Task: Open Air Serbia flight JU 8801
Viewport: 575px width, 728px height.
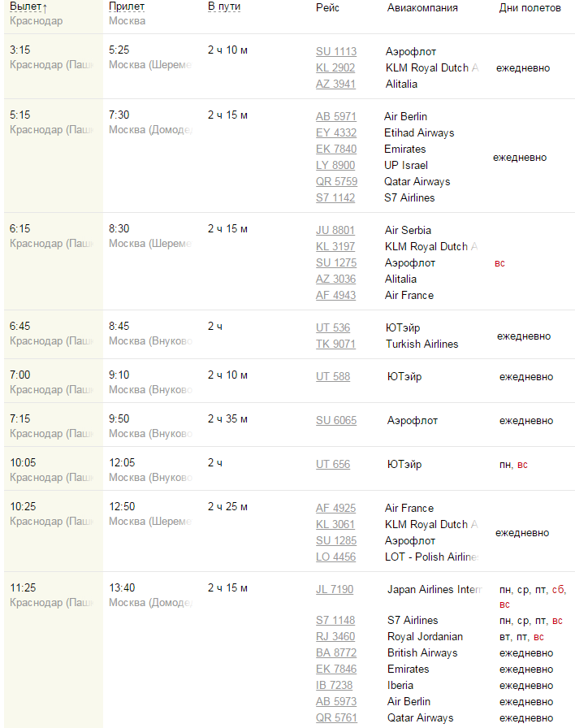Action: point(335,230)
